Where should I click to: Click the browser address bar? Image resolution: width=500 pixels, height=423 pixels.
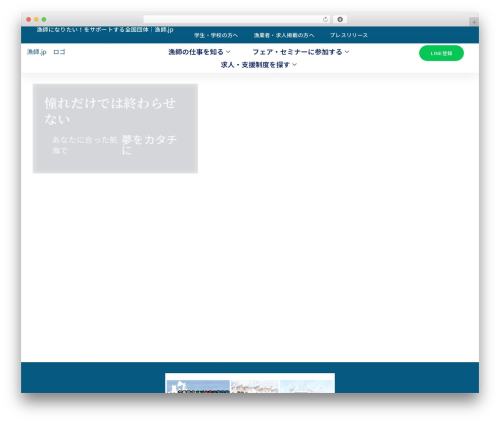point(237,20)
